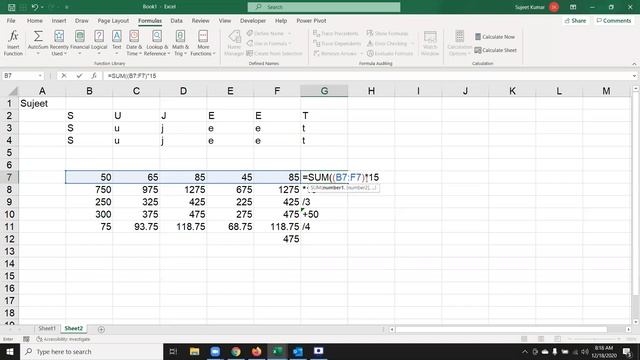640x360 pixels.
Task: Click cell B8 with value 750
Action: 89,189
